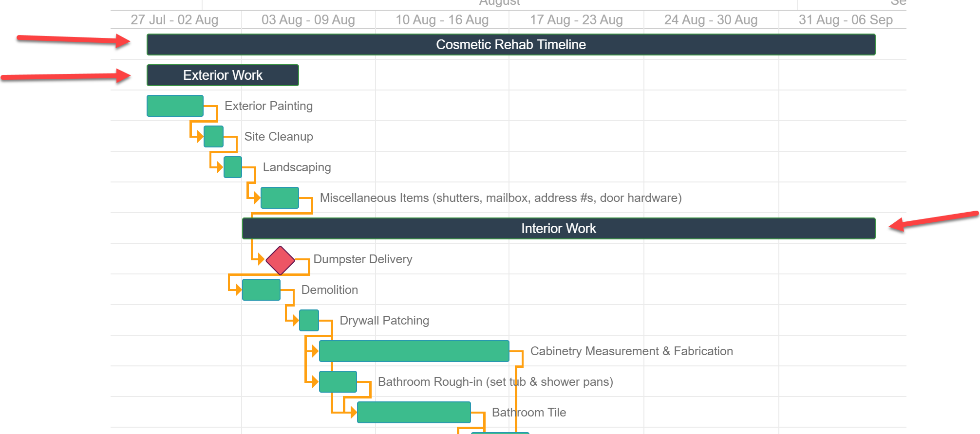
Task: Click the Exterior Painting task bar
Action: [175, 106]
